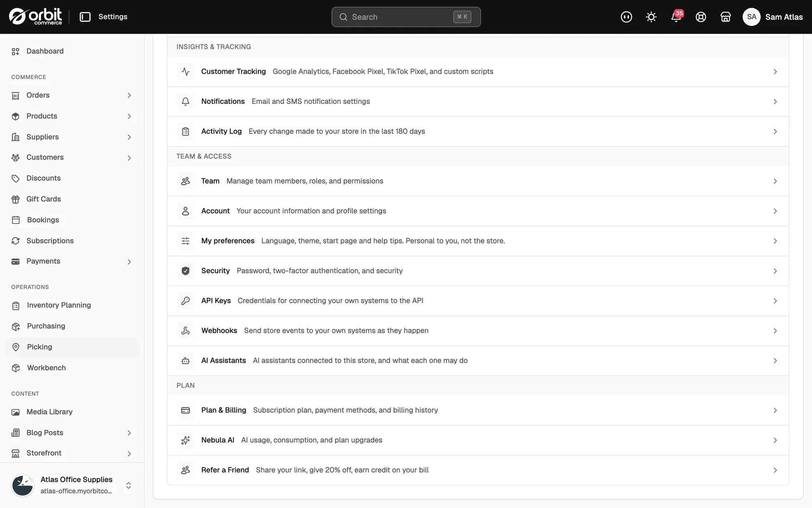Open Gift Cards in sidebar
The image size is (812, 508).
tap(72, 199)
